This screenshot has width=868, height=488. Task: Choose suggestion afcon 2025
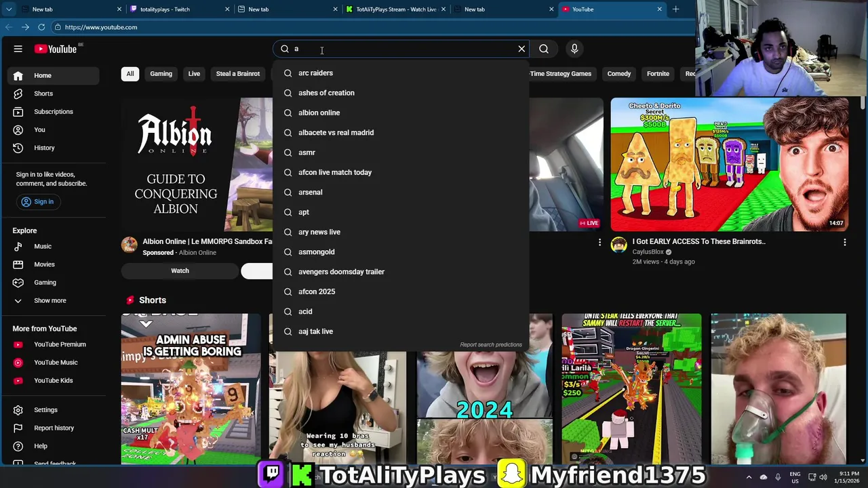[x=400, y=291]
